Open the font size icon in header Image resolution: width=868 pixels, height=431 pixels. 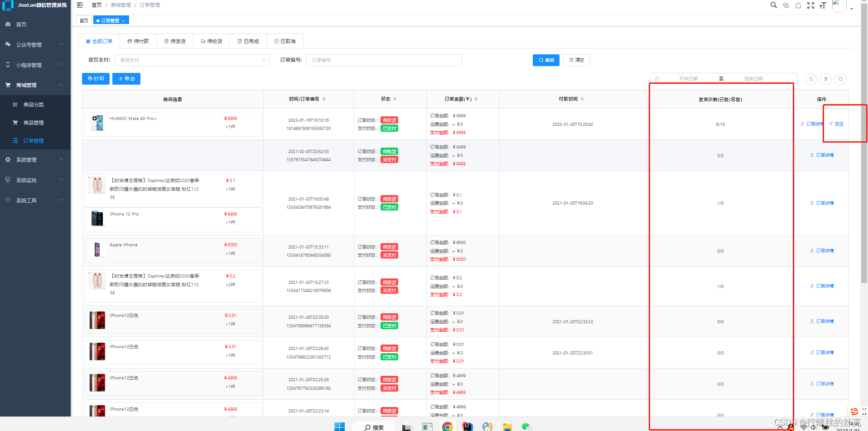823,5
